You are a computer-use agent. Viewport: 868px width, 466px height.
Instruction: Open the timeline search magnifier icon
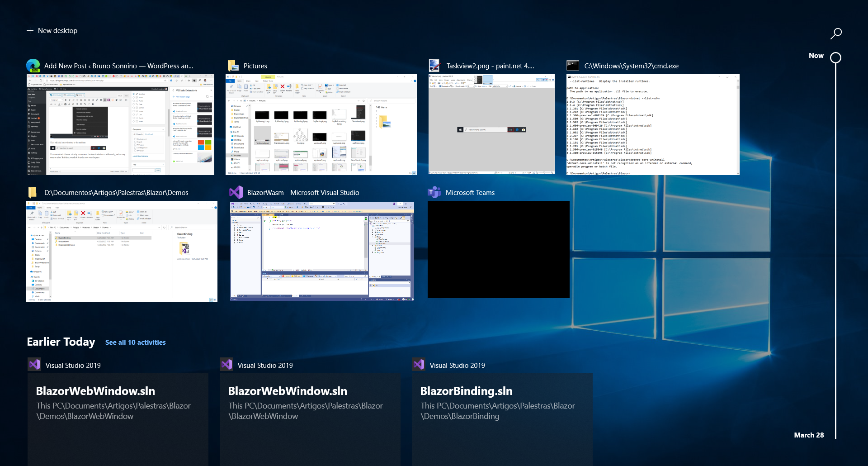click(836, 33)
